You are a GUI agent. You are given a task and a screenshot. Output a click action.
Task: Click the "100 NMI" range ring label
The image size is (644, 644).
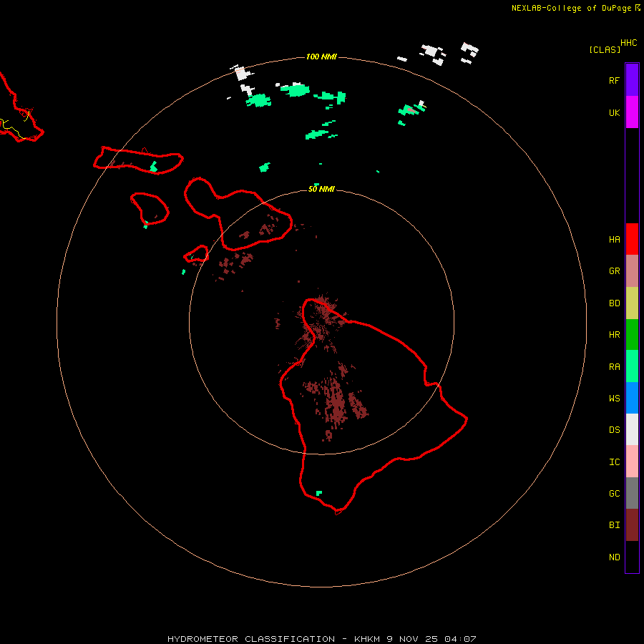tap(321, 57)
